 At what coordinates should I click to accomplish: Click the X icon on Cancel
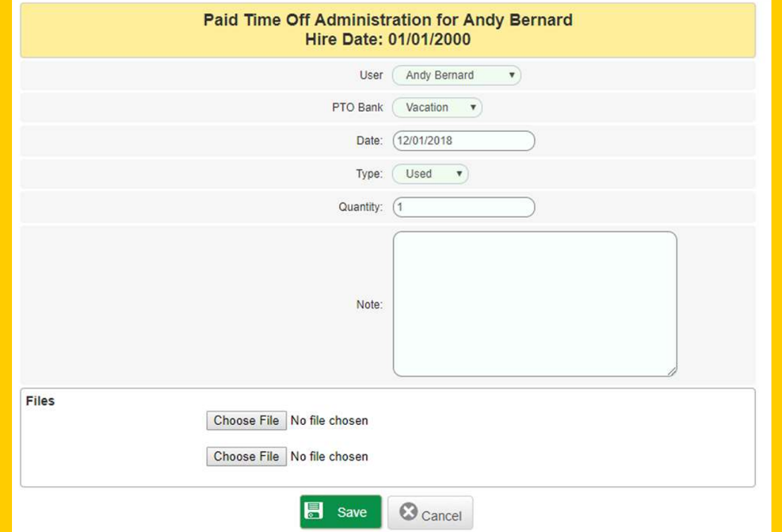pos(408,512)
